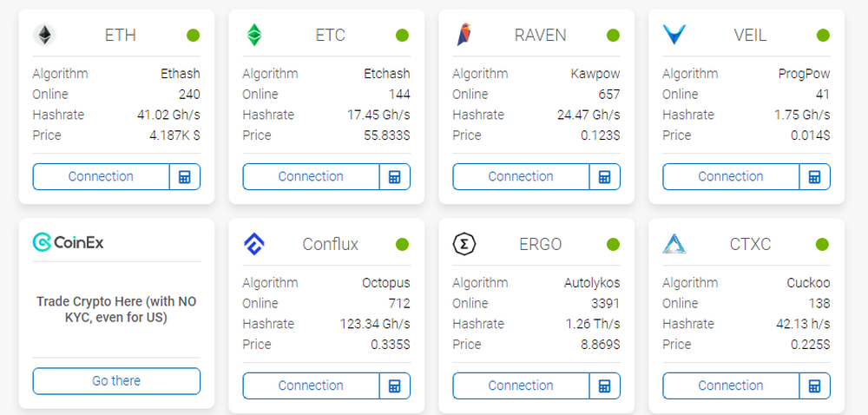Click the VEIL Connection button

pos(731,176)
